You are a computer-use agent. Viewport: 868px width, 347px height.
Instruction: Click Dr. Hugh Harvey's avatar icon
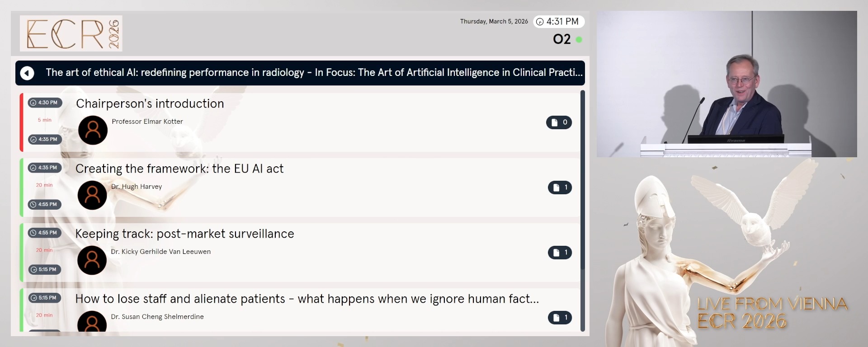92,195
